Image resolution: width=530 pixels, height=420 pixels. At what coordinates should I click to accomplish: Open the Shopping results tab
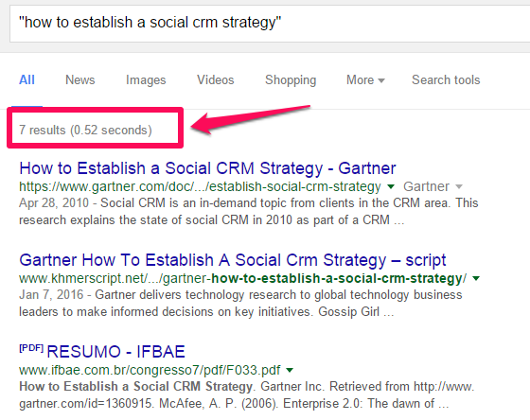(x=291, y=80)
